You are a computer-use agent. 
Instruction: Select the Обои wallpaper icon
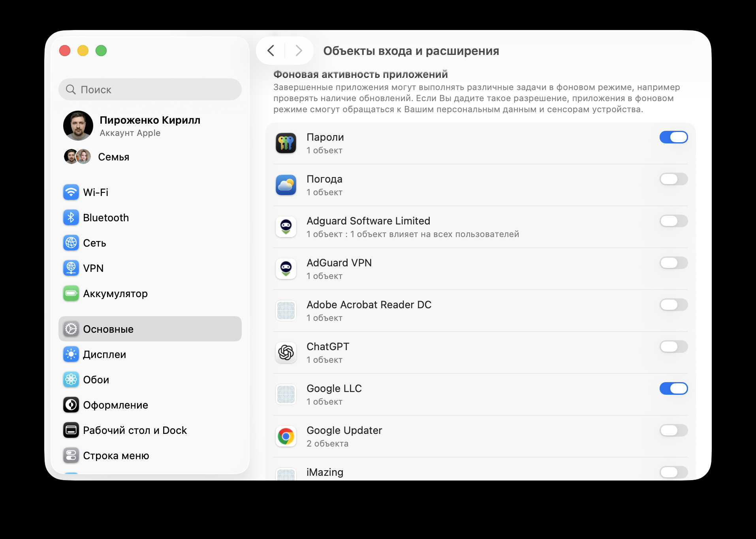point(71,379)
